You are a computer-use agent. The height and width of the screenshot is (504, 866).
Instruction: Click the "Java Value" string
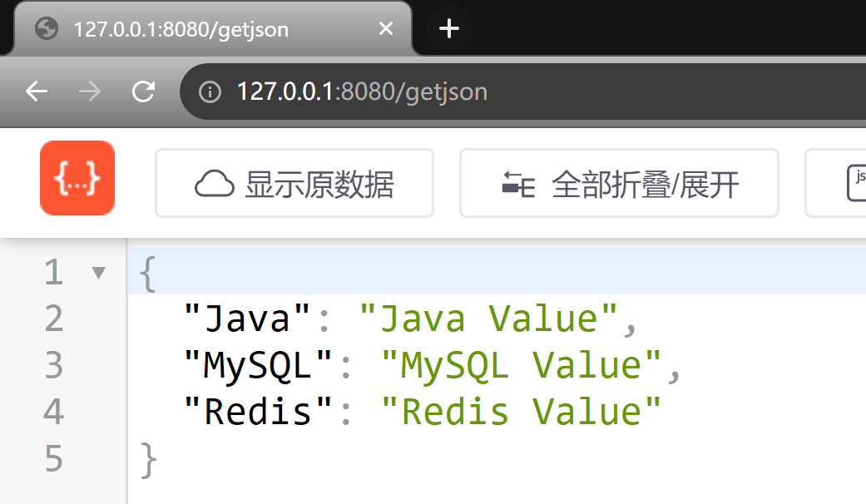488,319
